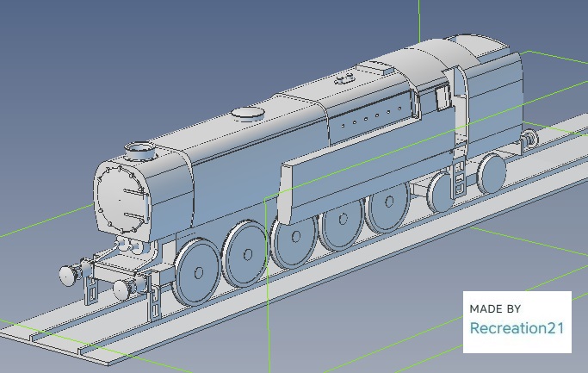Click the cab side window
Image resolution: width=588 pixels, height=373 pixels.
(x=444, y=96)
